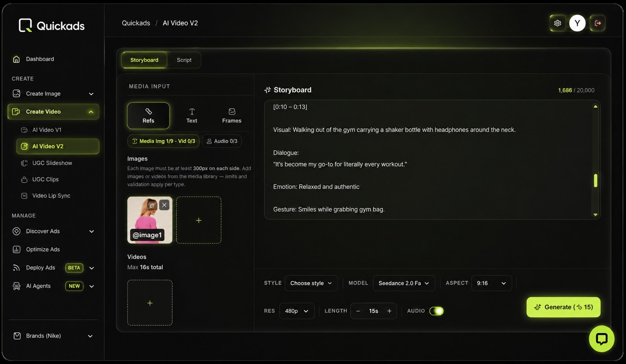The height and width of the screenshot is (364, 626).
Task: Decrease length with the minus button
Action: click(x=358, y=311)
